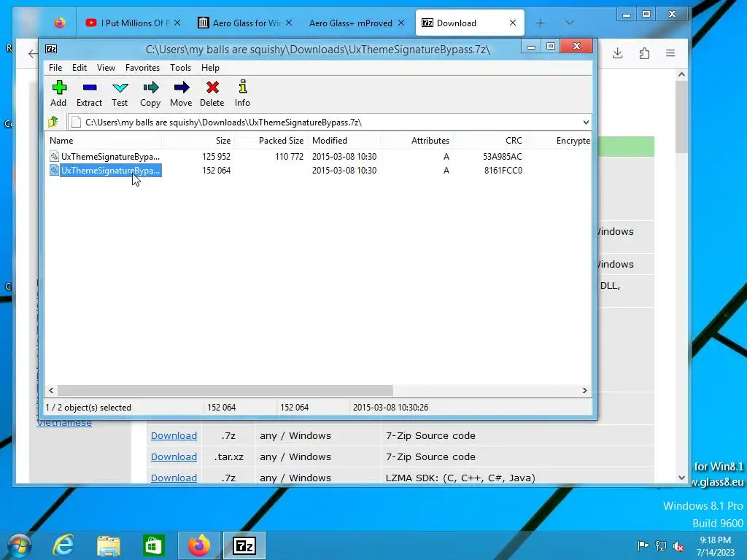Open the Help menu

coord(210,68)
